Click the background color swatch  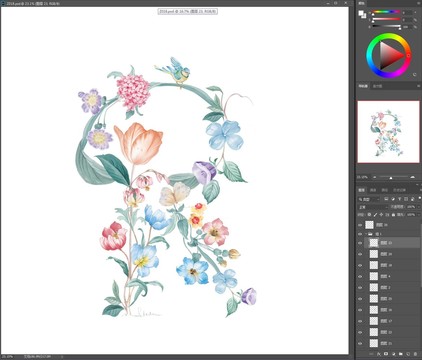tap(364, 16)
